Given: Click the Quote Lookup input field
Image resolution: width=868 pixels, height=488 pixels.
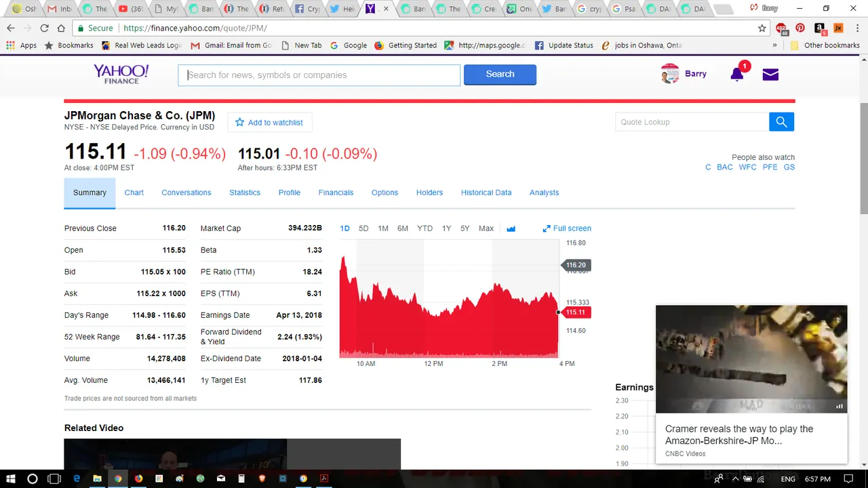Looking at the screenshot, I should point(692,122).
